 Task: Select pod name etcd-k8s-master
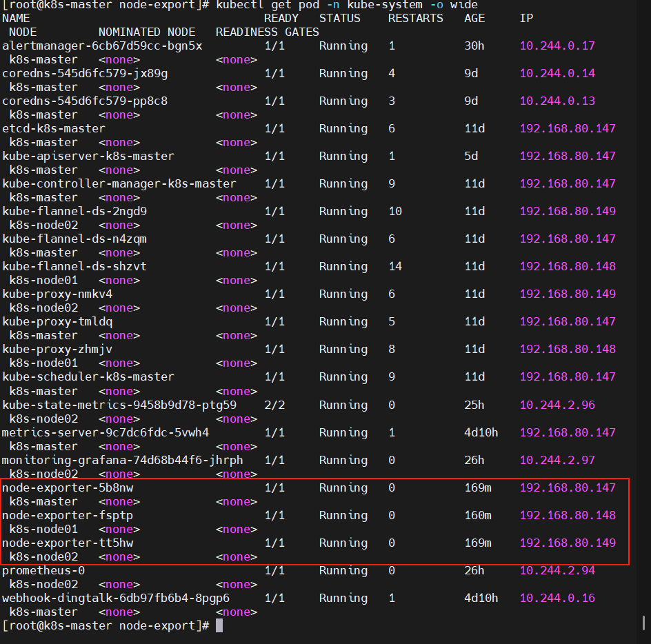click(54, 129)
